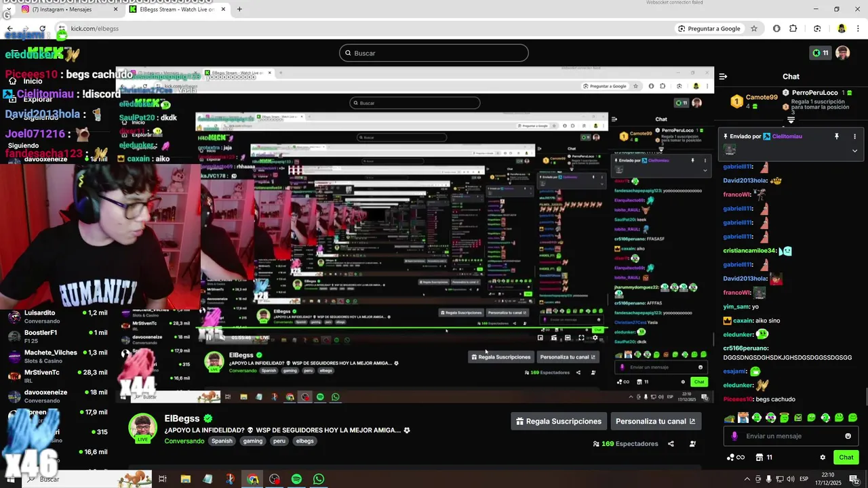This screenshot has width=868, height=488.
Task: Open Chrome profile avatar
Action: tap(841, 28)
